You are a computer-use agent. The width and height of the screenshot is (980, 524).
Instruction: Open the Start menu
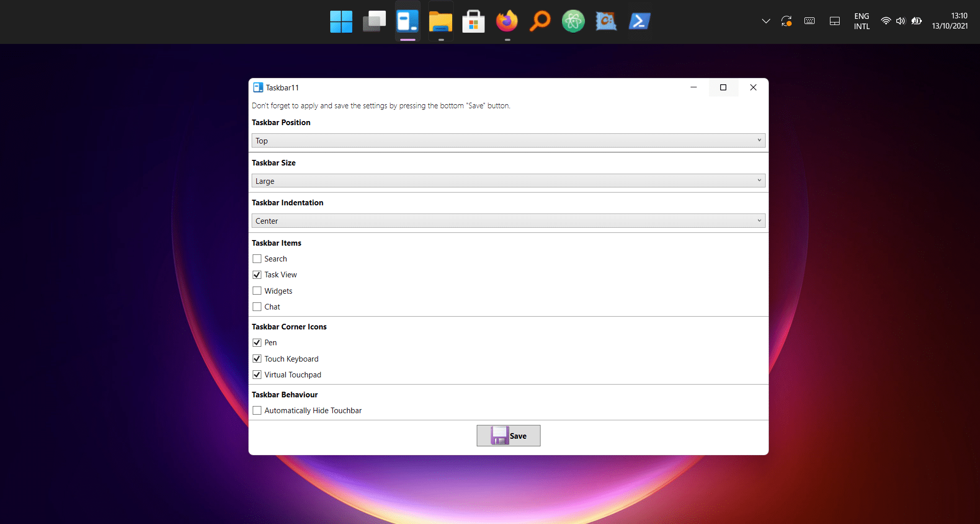coord(340,21)
